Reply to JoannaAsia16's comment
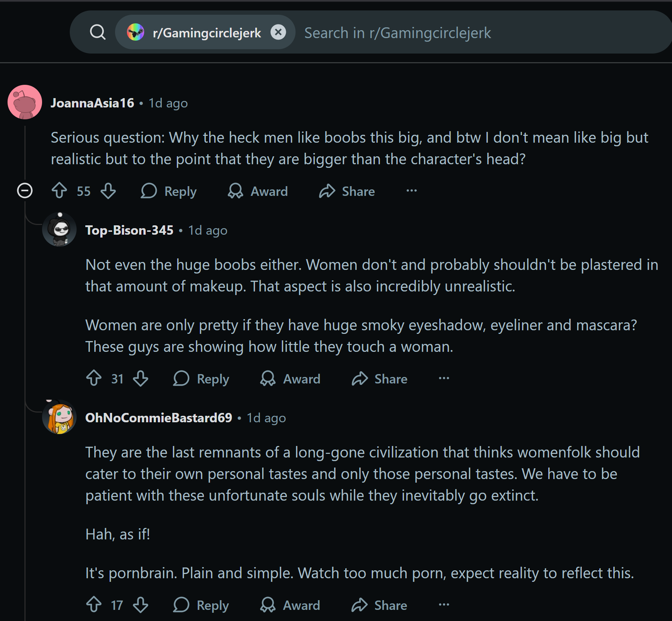Image resolution: width=672 pixels, height=621 pixels. click(169, 191)
